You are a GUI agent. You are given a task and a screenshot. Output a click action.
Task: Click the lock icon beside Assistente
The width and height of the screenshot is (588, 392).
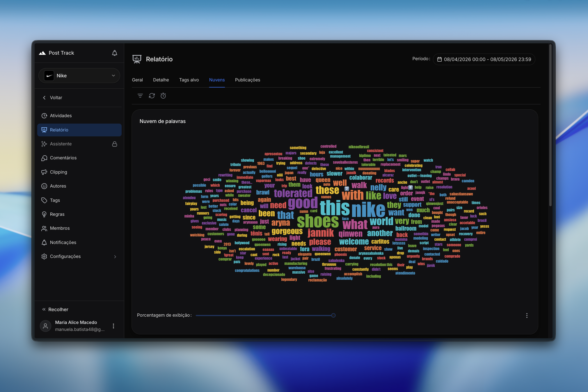coord(115,144)
